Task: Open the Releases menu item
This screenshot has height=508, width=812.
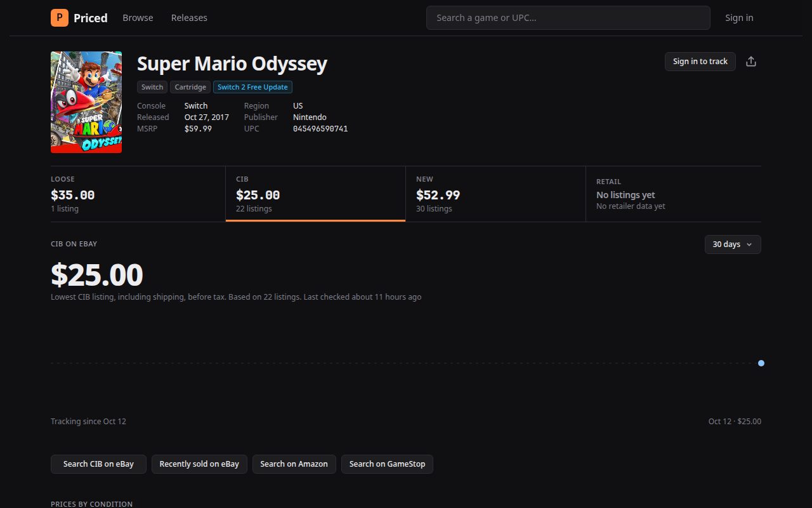Action: [189, 18]
